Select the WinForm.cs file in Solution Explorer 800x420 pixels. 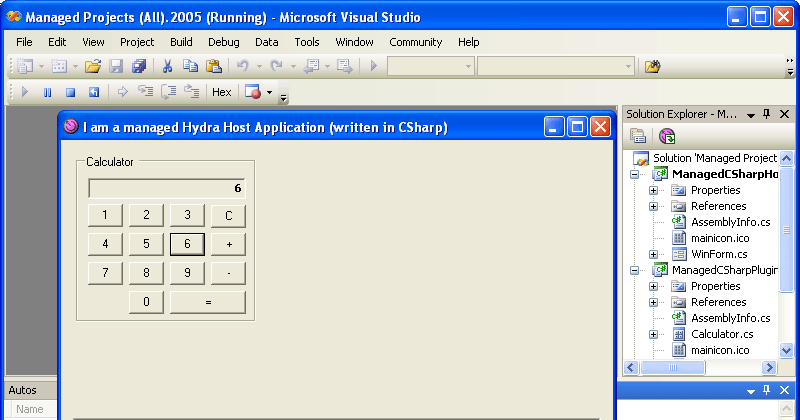pos(719,254)
